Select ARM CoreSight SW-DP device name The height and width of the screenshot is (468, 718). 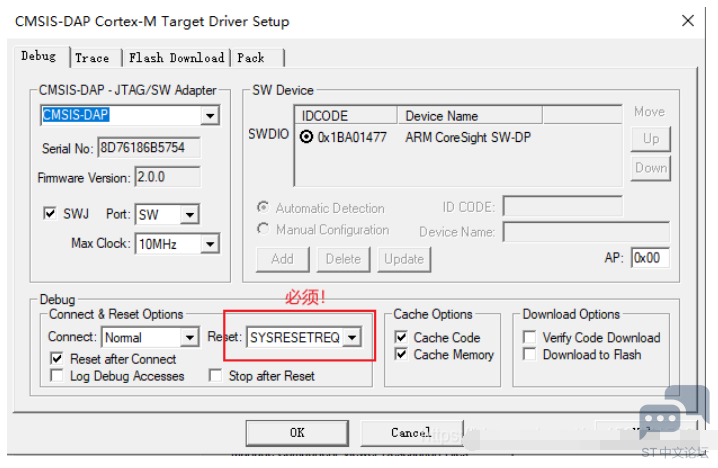468,137
